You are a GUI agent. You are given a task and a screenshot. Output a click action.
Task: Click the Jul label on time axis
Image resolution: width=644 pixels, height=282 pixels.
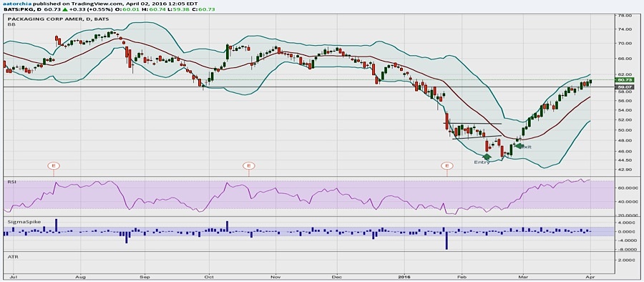13,278
